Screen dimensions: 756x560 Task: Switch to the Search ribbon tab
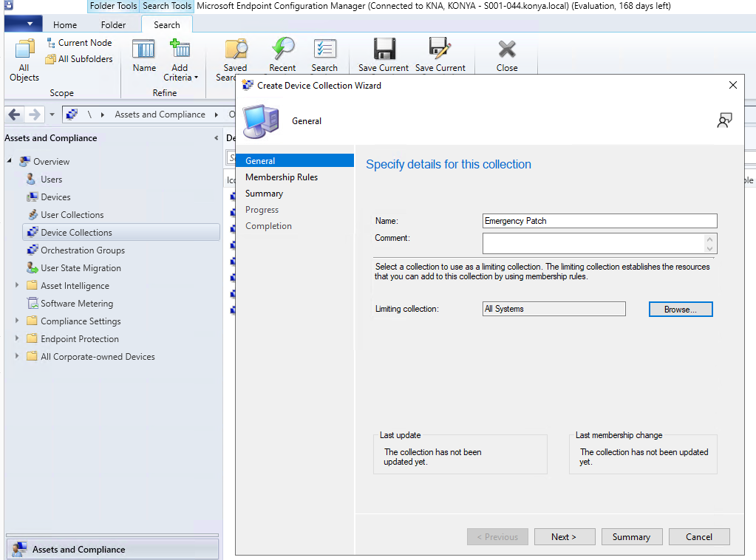point(167,25)
